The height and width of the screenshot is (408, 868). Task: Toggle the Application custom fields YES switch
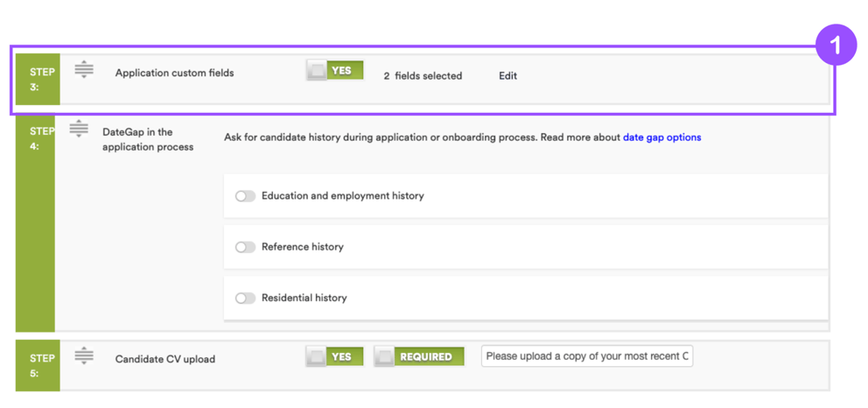tap(334, 71)
